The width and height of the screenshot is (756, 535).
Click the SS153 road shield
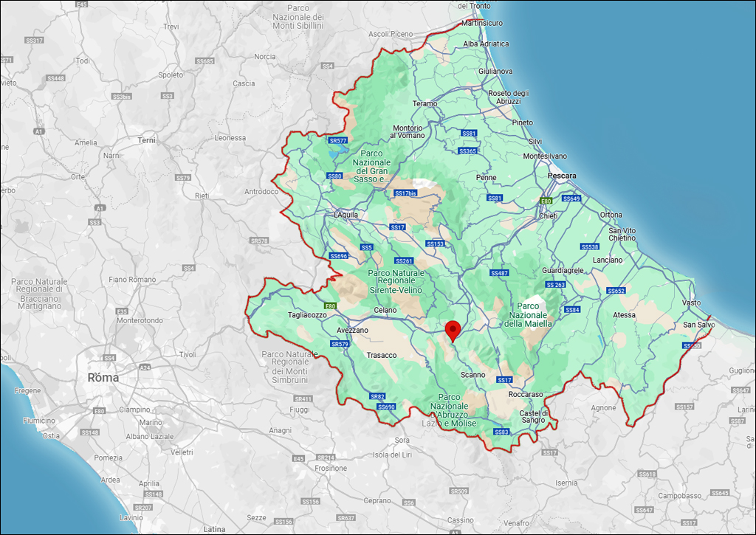click(435, 244)
